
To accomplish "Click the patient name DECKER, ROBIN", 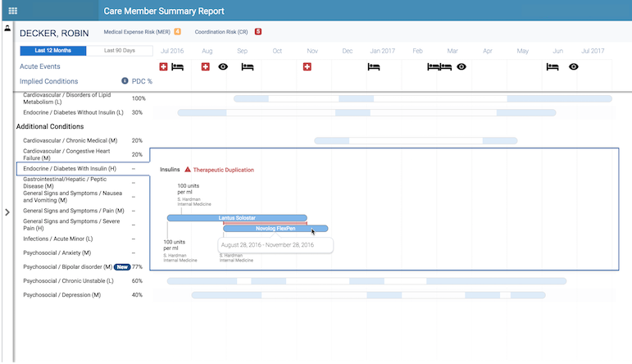I will click(x=54, y=34).
